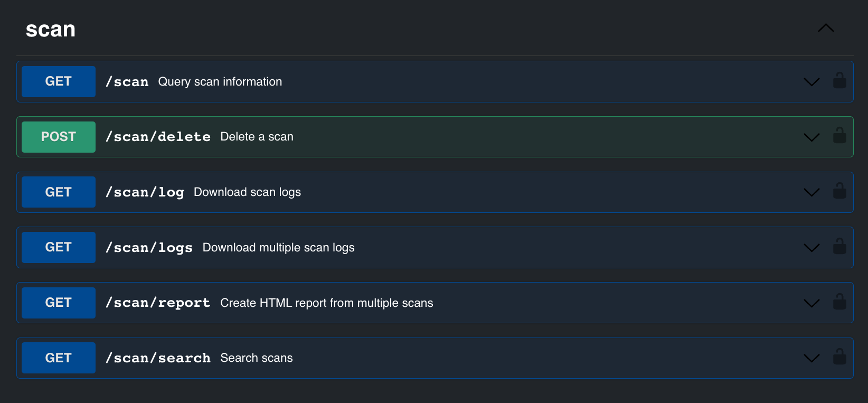Screen dimensions: 868x403
Task: Click the lock icon on /scan/search row
Action: [x=839, y=357]
